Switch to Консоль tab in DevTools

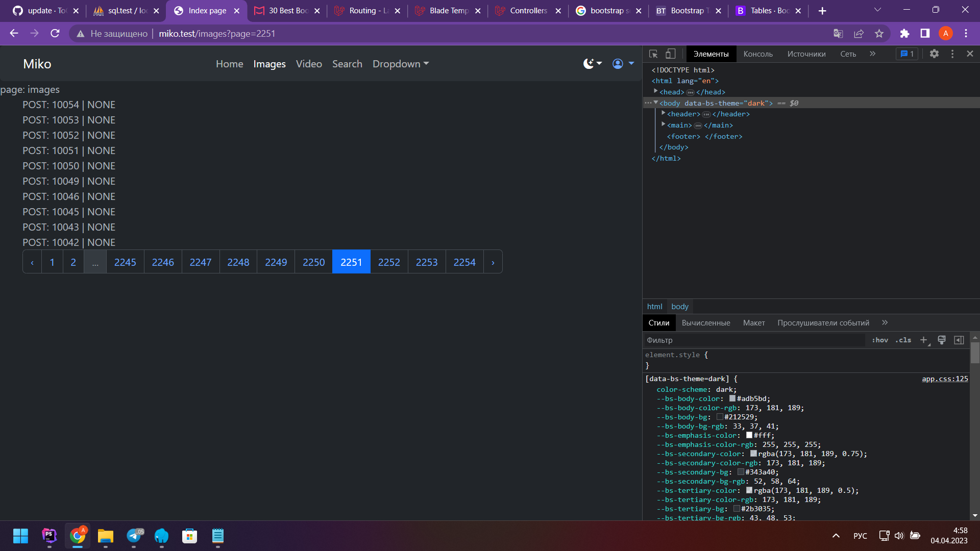tap(757, 54)
